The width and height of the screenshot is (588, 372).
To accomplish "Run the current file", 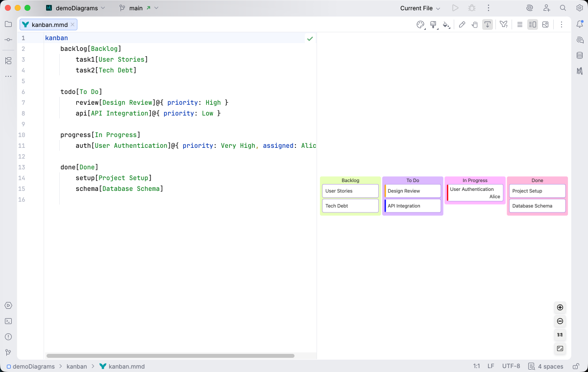I will click(x=455, y=8).
